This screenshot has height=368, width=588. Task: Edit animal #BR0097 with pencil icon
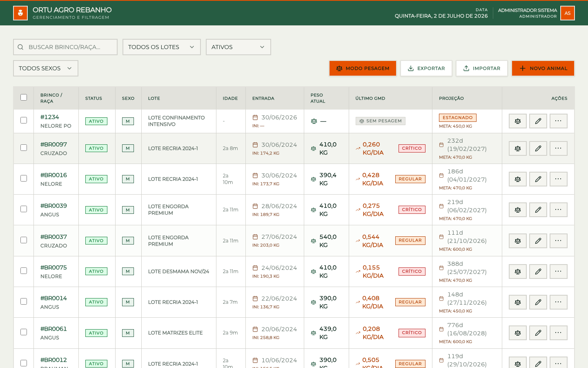click(538, 148)
